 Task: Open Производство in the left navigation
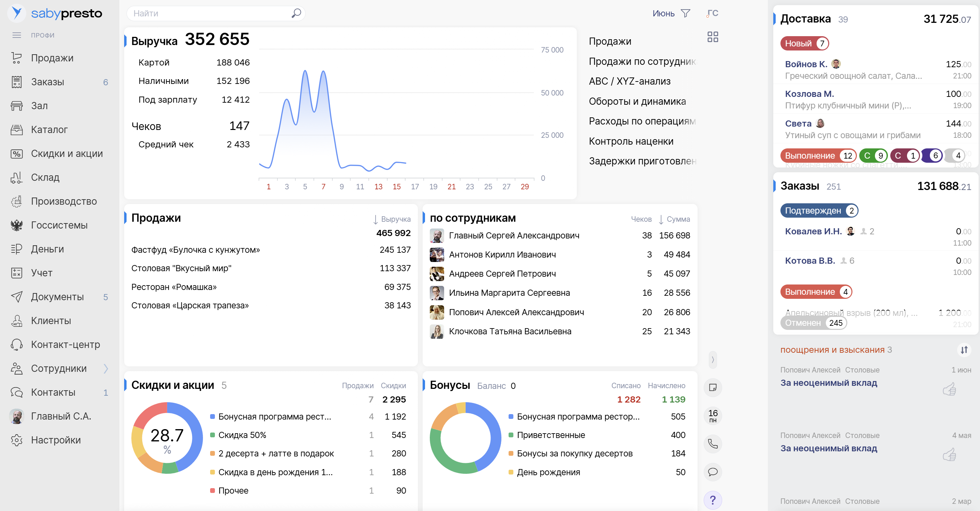(64, 201)
